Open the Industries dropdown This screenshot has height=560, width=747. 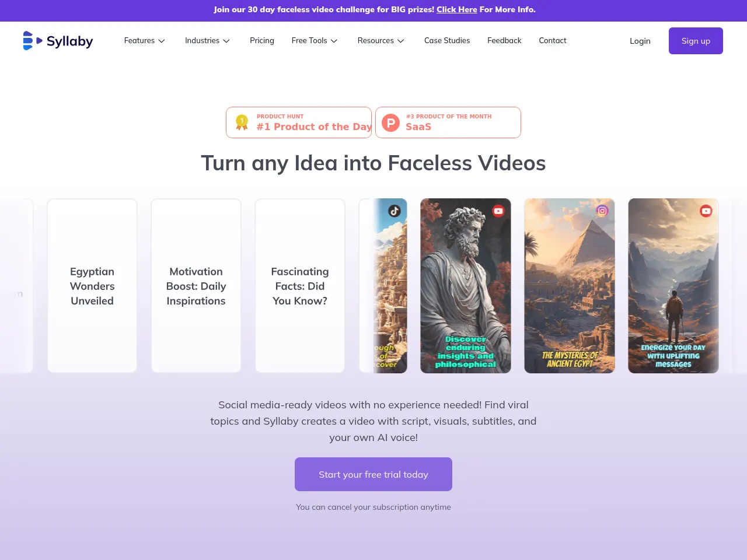tap(207, 41)
